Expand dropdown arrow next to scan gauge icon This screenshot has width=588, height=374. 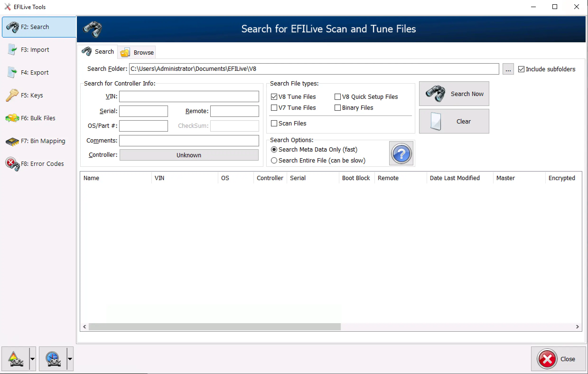[x=70, y=359]
